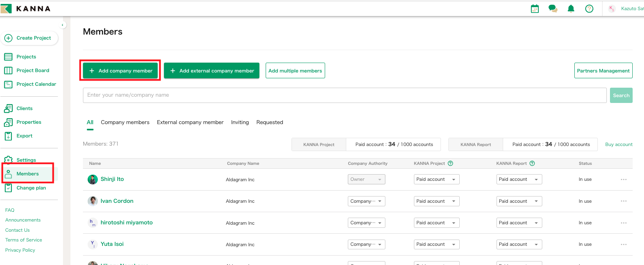
Task: Click the Buy account link
Action: point(619,144)
